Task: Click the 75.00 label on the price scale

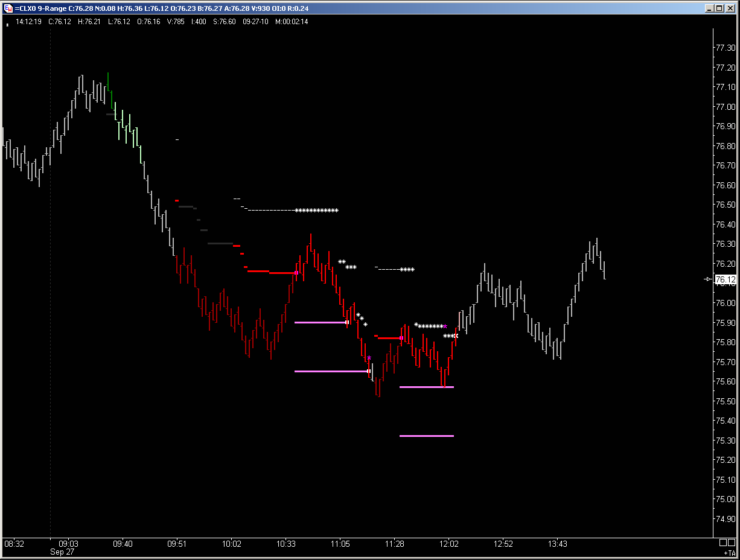Action: (725, 500)
